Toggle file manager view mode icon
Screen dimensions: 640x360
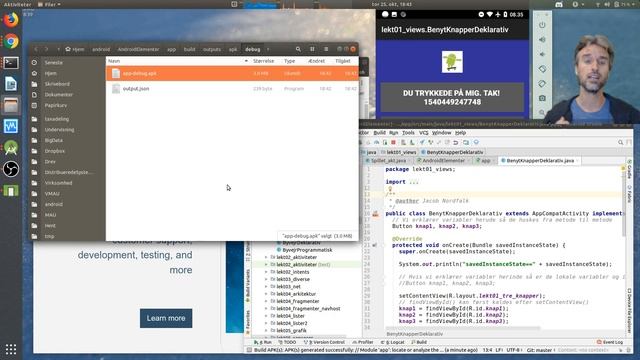pyautogui.click(x=312, y=49)
